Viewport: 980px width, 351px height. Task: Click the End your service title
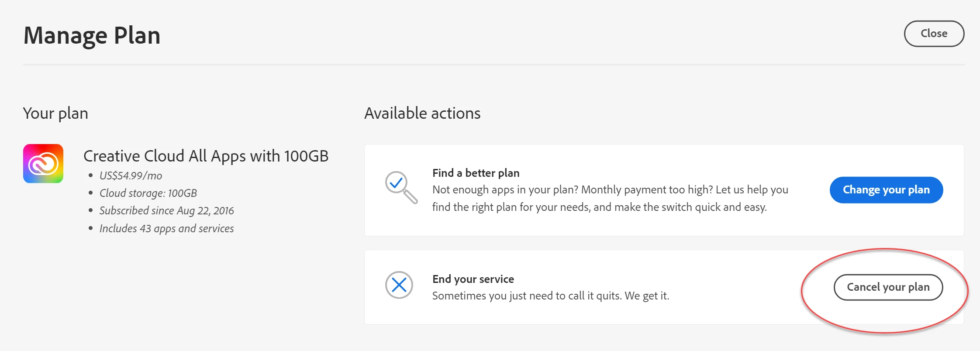(473, 279)
